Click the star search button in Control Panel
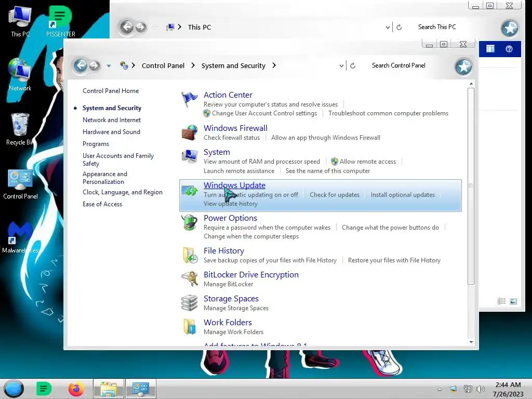This screenshot has width=532, height=399. coord(463,66)
